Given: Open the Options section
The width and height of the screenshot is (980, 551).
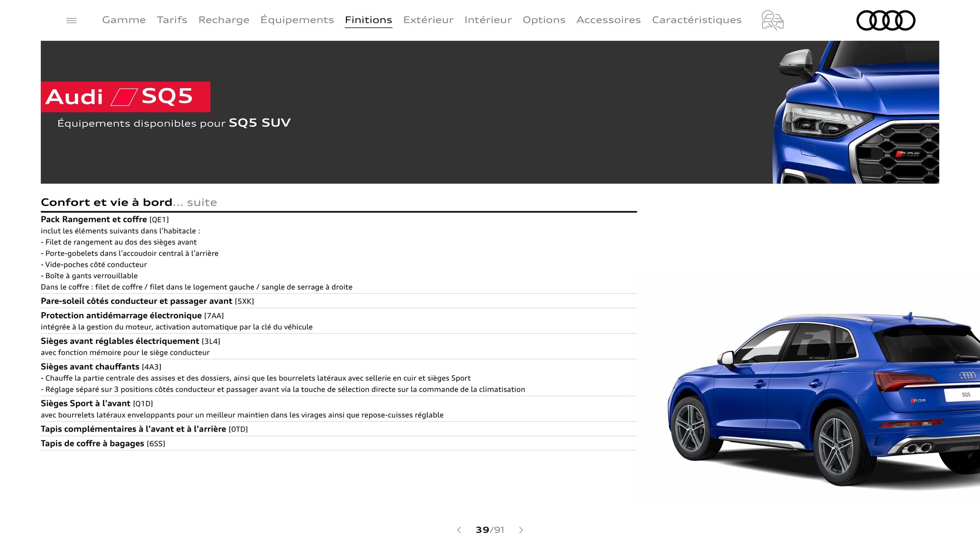Looking at the screenshot, I should click(x=544, y=20).
